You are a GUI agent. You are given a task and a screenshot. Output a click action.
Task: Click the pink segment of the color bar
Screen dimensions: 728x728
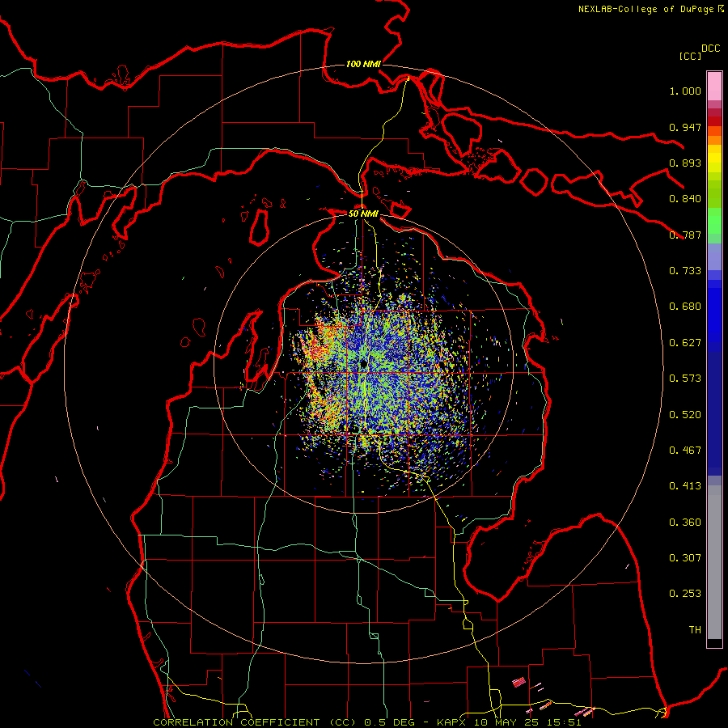[x=714, y=87]
